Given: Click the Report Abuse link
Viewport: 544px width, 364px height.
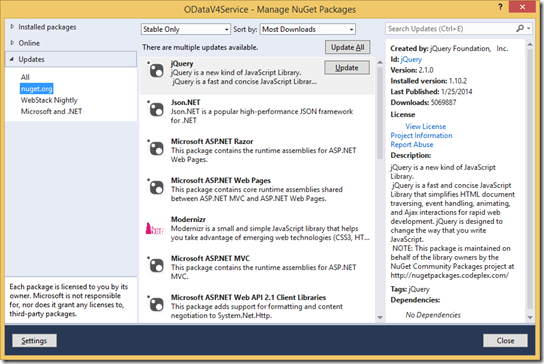Looking at the screenshot, I should [x=412, y=144].
